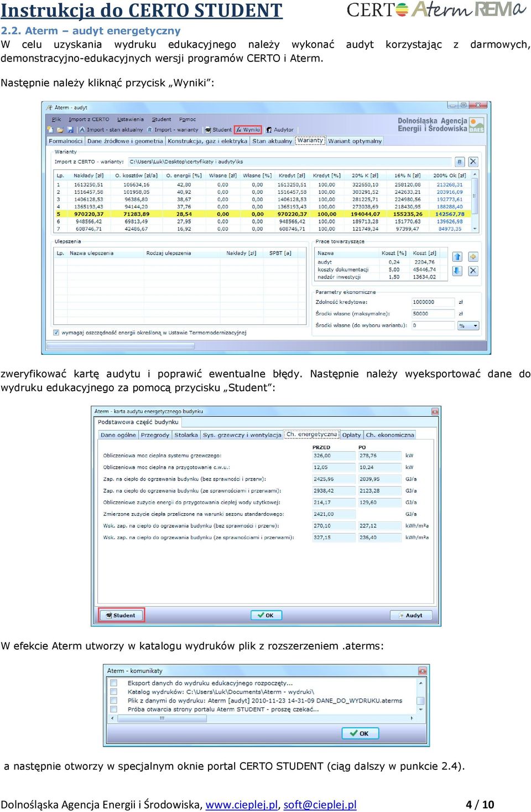Image resolution: width=531 pixels, height=812 pixels.
Task: Click the save diskette icon in Aterm toolbar
Action: (70, 130)
